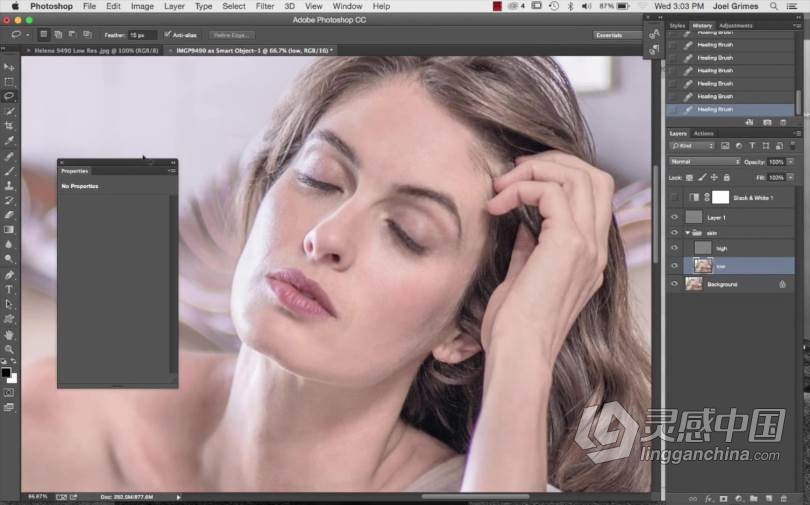Open the Filter menu
The height and width of the screenshot is (505, 810).
[264, 6]
